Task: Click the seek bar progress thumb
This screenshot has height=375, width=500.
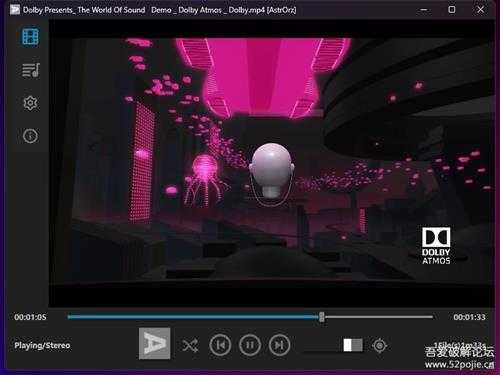Action: [x=322, y=317]
